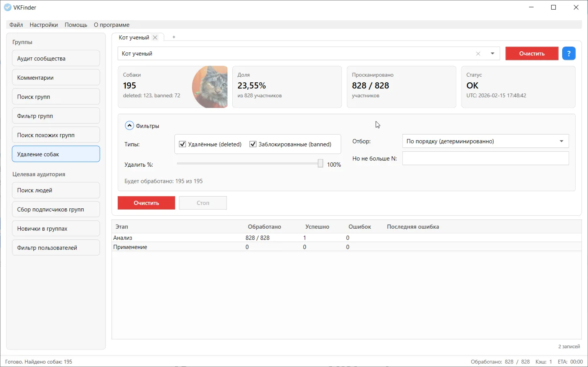The height and width of the screenshot is (367, 588).
Task: Add a new tab with plus icon
Action: pyautogui.click(x=174, y=37)
